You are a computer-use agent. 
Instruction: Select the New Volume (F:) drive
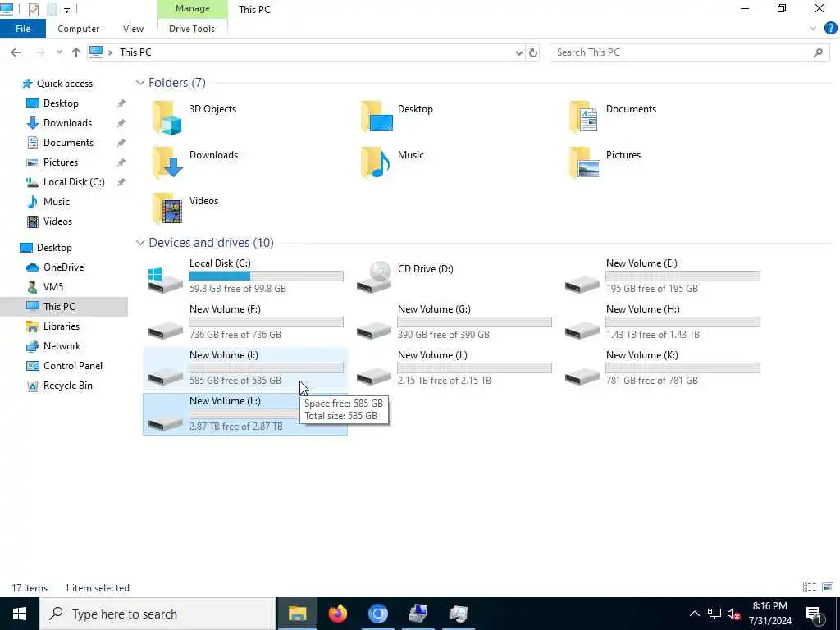pos(245,322)
